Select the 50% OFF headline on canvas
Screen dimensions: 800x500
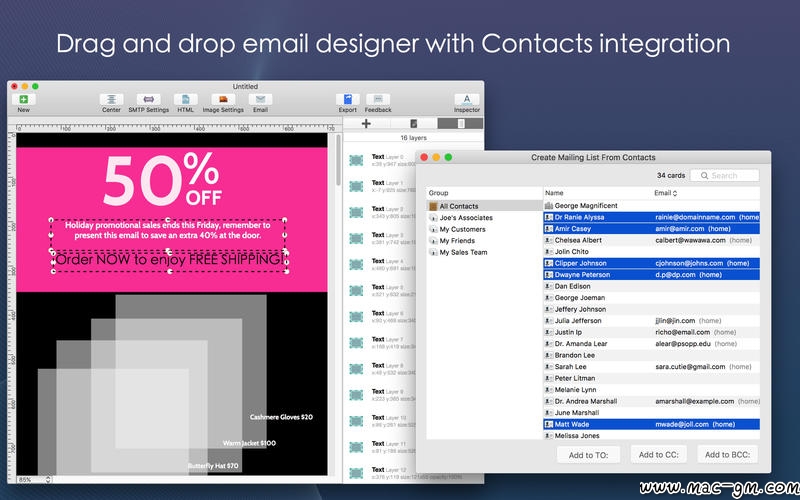pyautogui.click(x=163, y=180)
